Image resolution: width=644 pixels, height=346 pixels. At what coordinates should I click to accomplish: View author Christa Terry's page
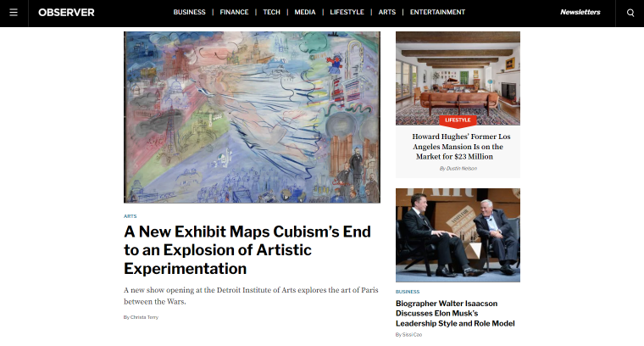(144, 317)
